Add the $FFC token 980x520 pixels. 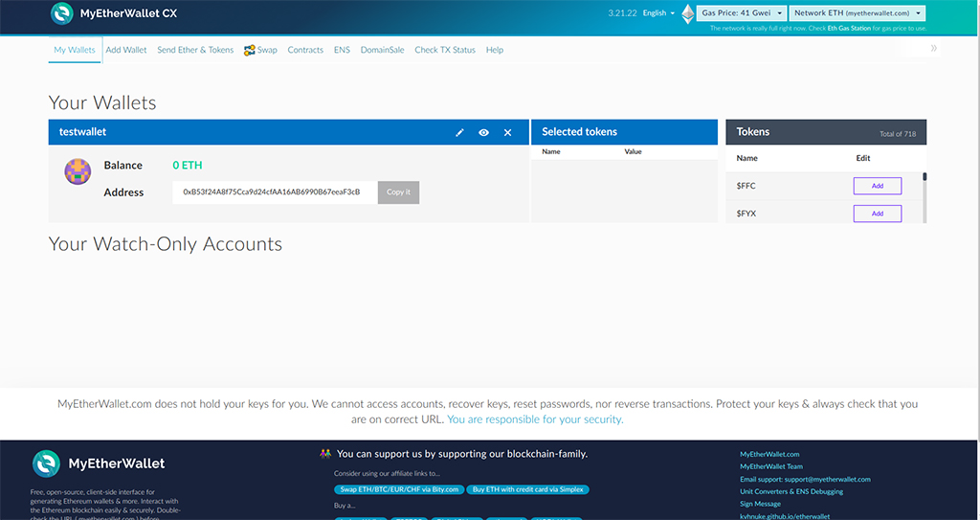pos(878,186)
